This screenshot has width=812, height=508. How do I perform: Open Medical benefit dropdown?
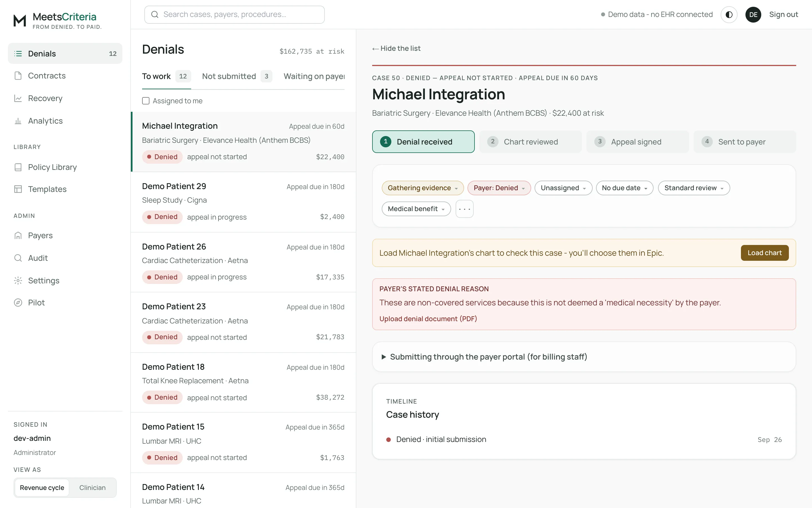[x=416, y=209]
